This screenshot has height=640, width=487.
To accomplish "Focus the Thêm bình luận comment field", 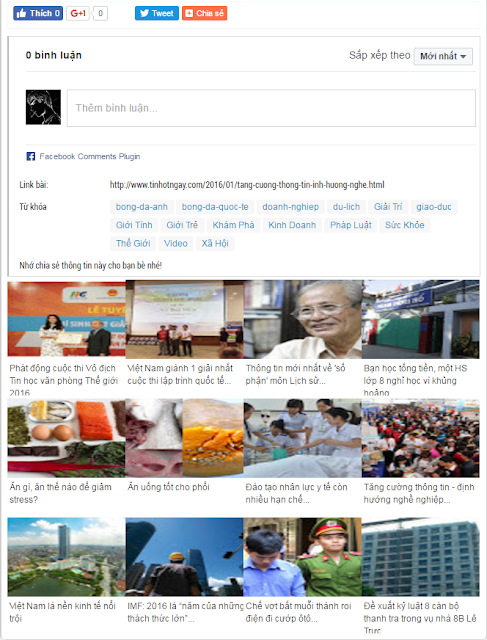I will coord(271,108).
